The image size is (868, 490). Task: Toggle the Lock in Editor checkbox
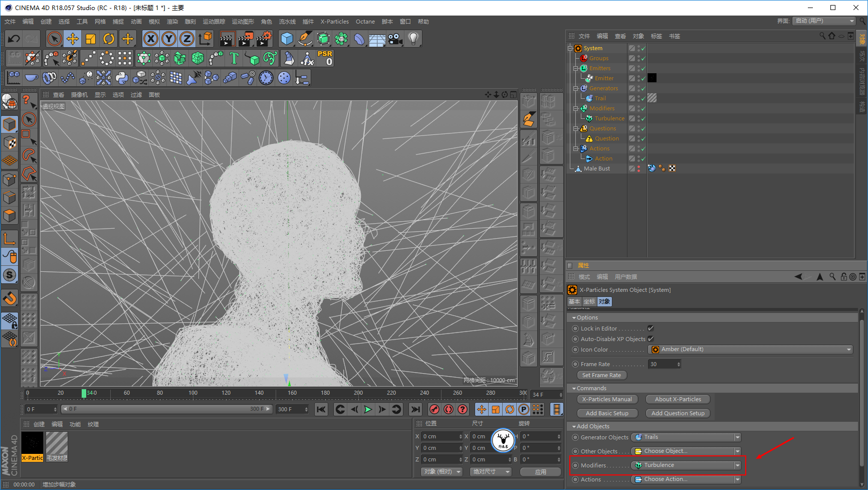click(x=650, y=329)
